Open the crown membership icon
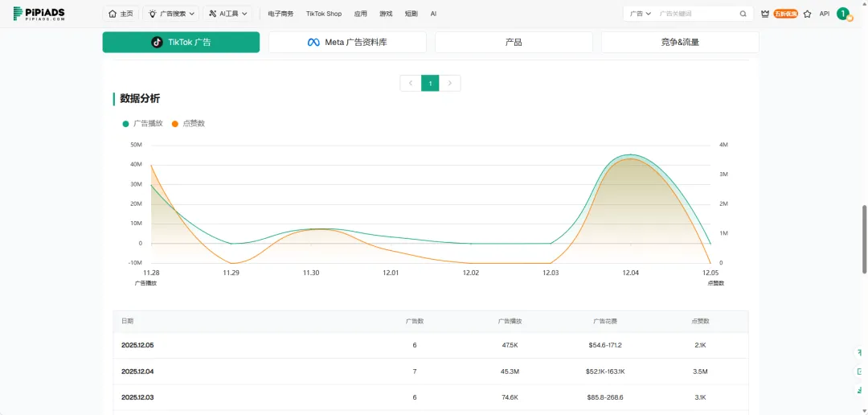Screen dimensions: 868x415 [764, 14]
